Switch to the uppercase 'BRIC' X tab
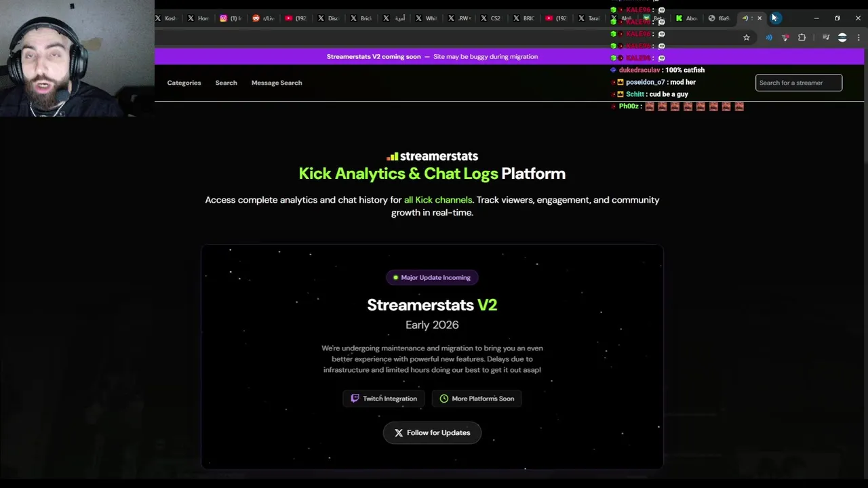Screen dimensions: 868x488 [524, 18]
